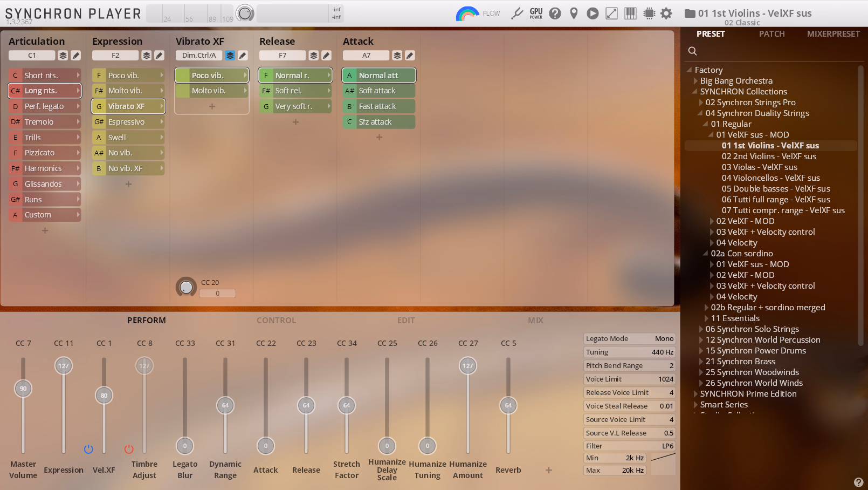Viewport: 868px width, 490px height.
Task: Toggle the GPU Power icon
Action: coord(536,13)
